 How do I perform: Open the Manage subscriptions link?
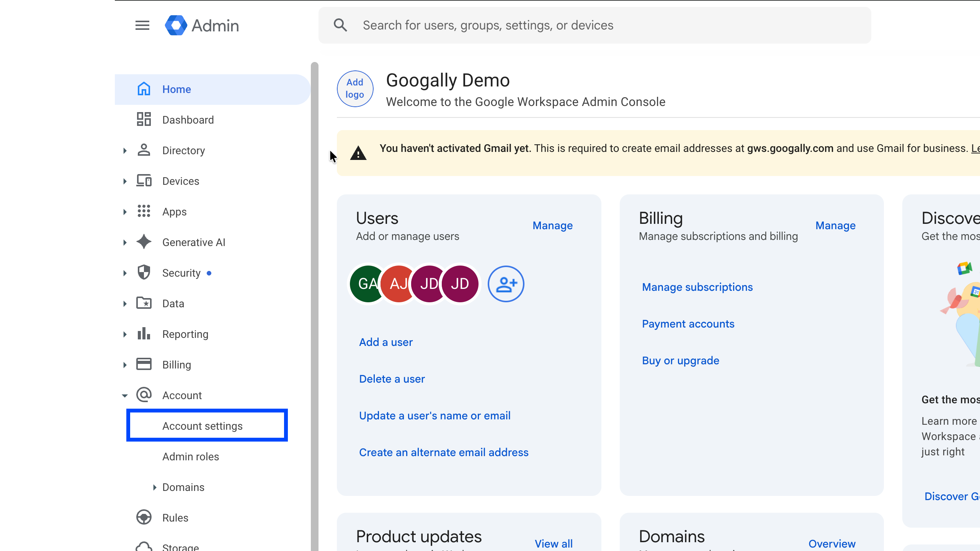[697, 287]
